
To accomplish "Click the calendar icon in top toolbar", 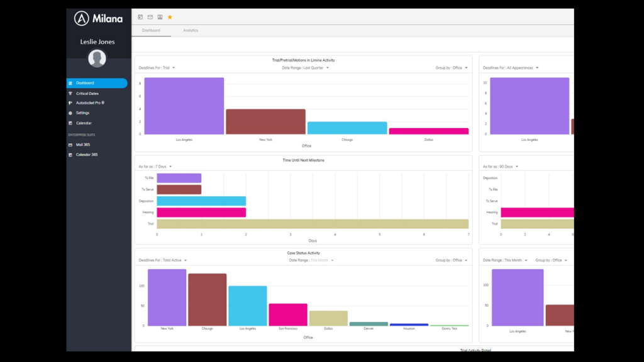I will point(140,17).
